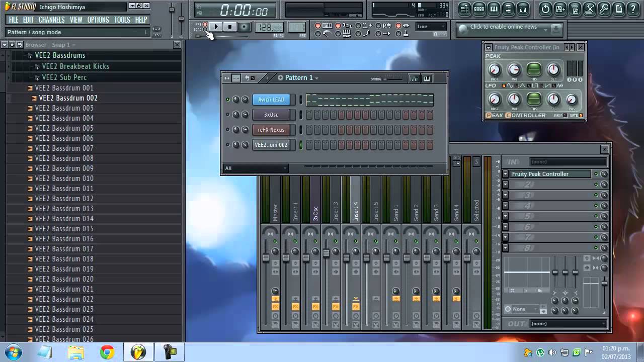
Task: Open the VIEW menu
Action: tap(76, 20)
